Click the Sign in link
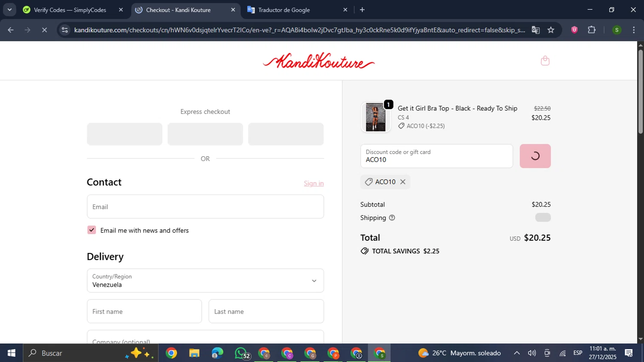Viewport: 644px width, 362px height. 314,183
